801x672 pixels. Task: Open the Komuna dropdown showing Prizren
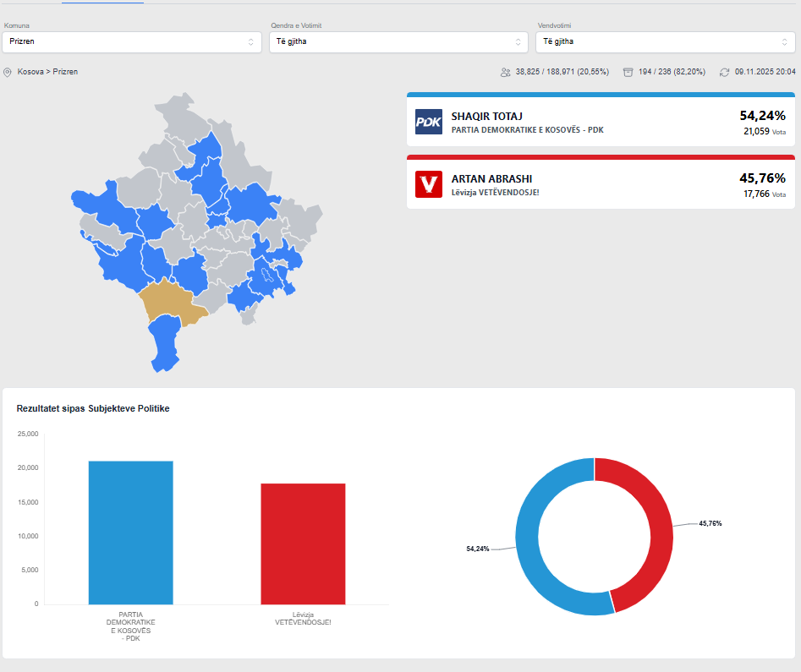tap(131, 41)
